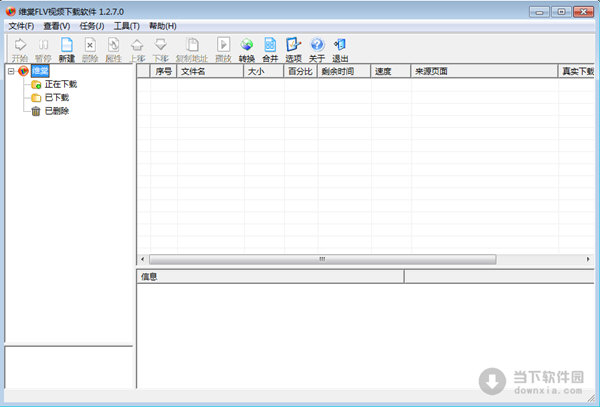Move task down with 下移 icon
The image size is (600, 407).
(160, 49)
